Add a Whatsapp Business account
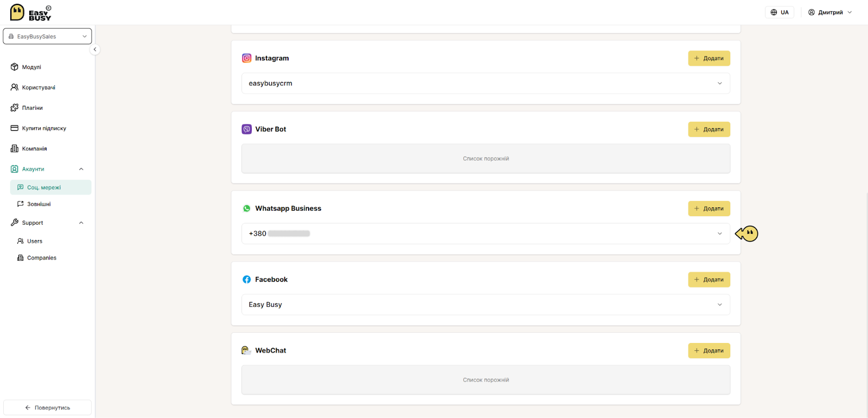 click(709, 208)
